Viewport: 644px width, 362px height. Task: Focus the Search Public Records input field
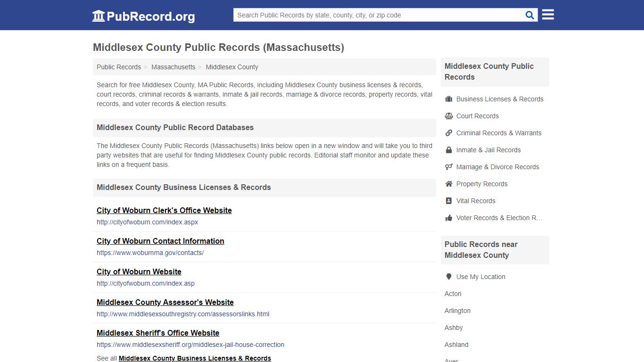pos(379,15)
